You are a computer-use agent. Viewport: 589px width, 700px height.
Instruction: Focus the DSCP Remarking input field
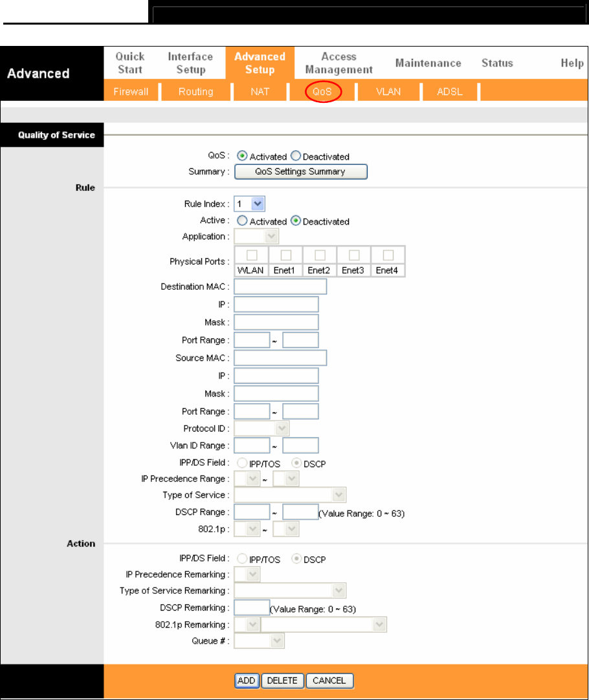click(x=252, y=608)
